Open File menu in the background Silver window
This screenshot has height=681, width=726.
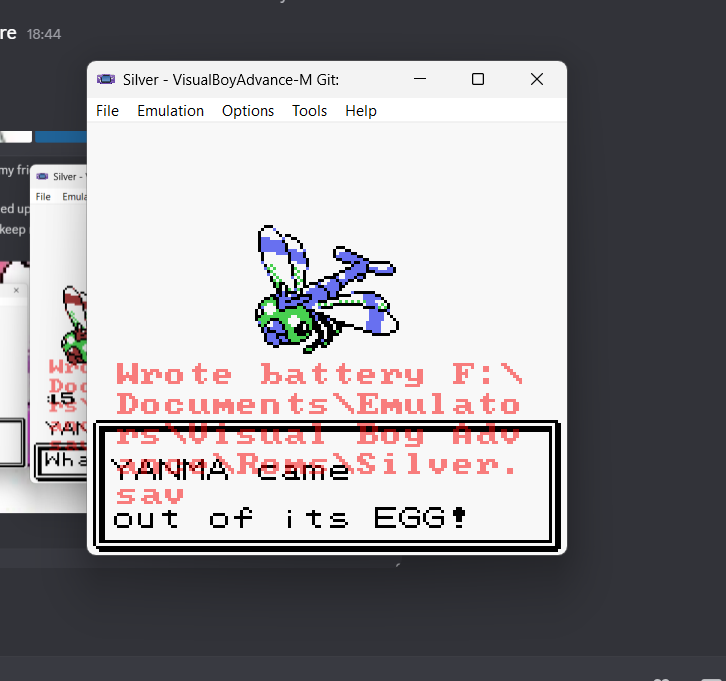(x=43, y=197)
